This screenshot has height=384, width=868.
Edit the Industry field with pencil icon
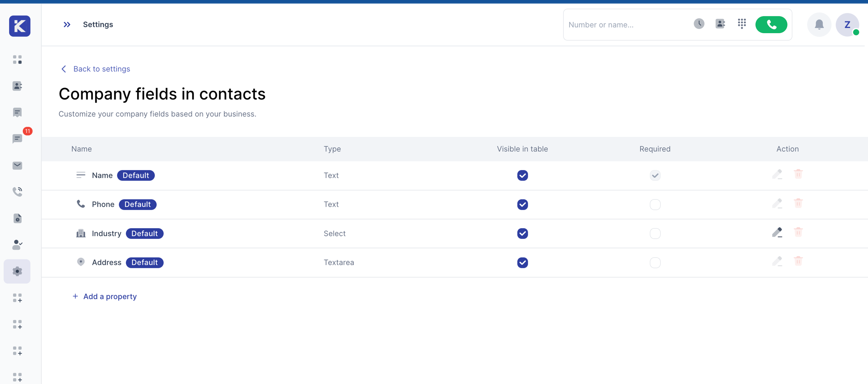coord(777,232)
